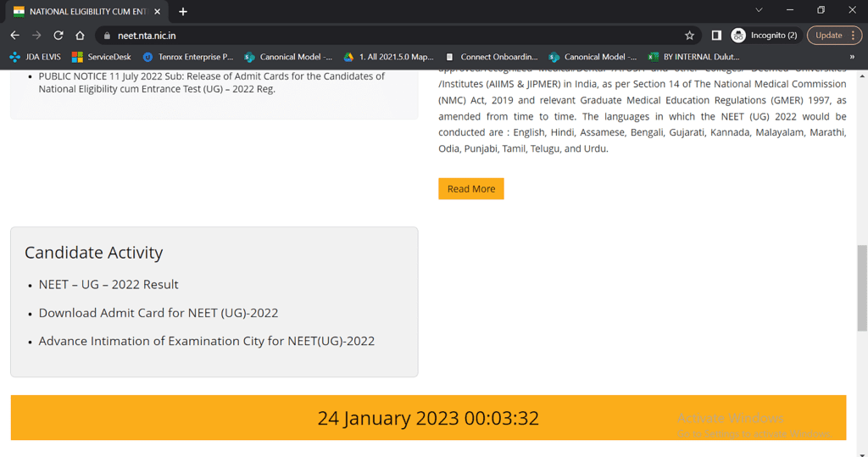Open NEET – UG – 2022 Result link
This screenshot has width=868, height=457.
tap(108, 284)
